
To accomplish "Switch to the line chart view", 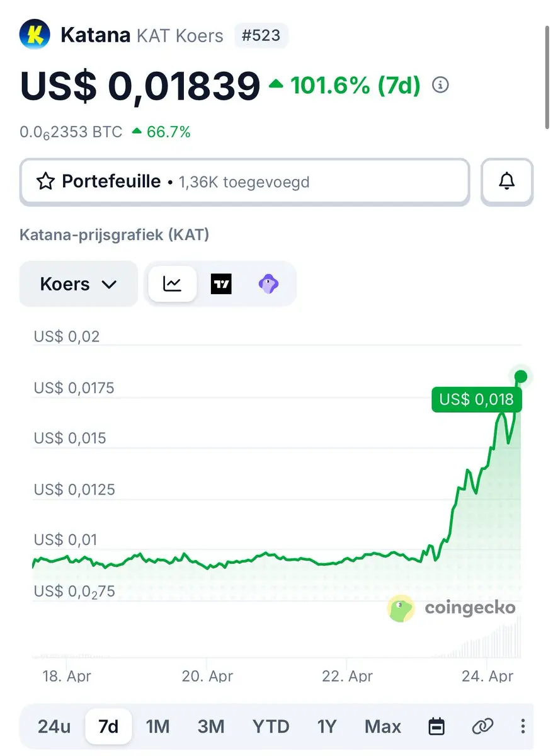I will pyautogui.click(x=172, y=284).
